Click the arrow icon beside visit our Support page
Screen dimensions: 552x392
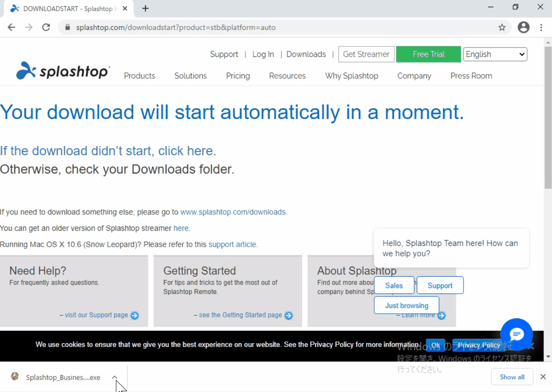click(x=134, y=315)
